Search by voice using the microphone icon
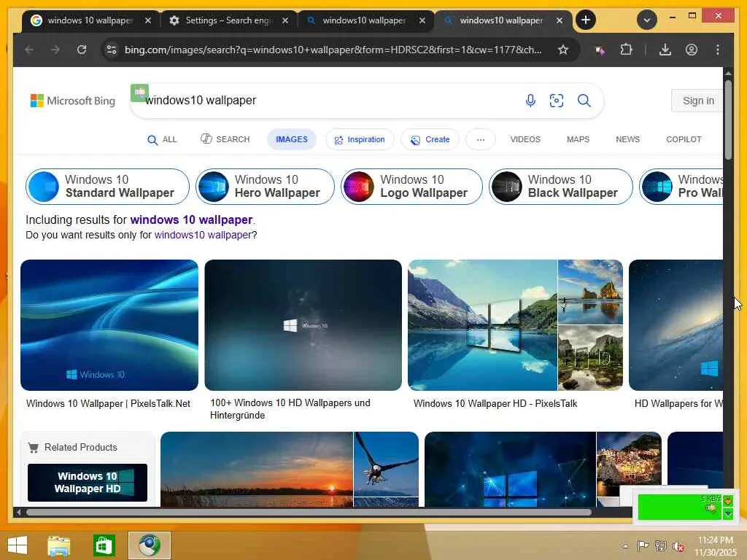This screenshot has height=560, width=747. coord(530,101)
